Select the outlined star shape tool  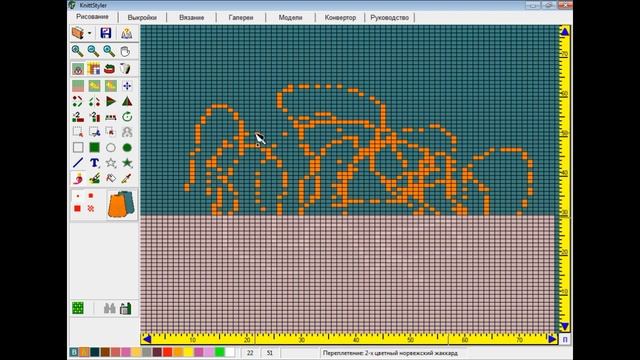point(111,163)
